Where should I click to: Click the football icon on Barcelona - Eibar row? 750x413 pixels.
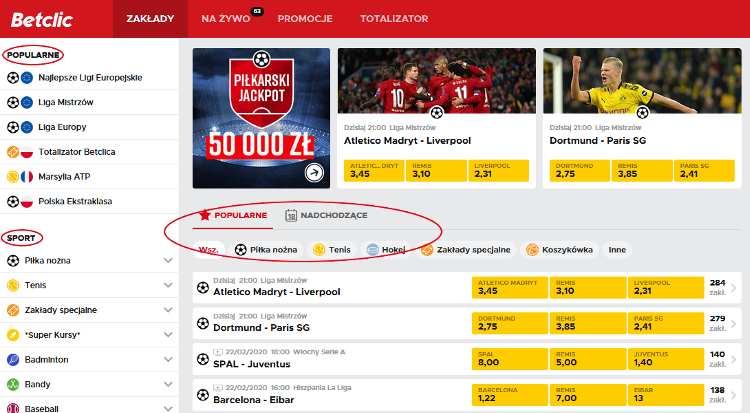click(203, 395)
